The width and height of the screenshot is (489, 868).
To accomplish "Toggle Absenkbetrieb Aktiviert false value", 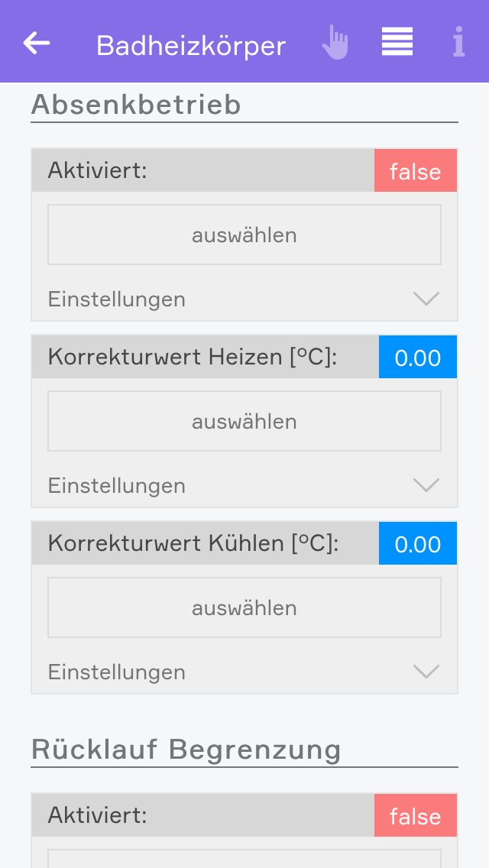I will [x=415, y=171].
